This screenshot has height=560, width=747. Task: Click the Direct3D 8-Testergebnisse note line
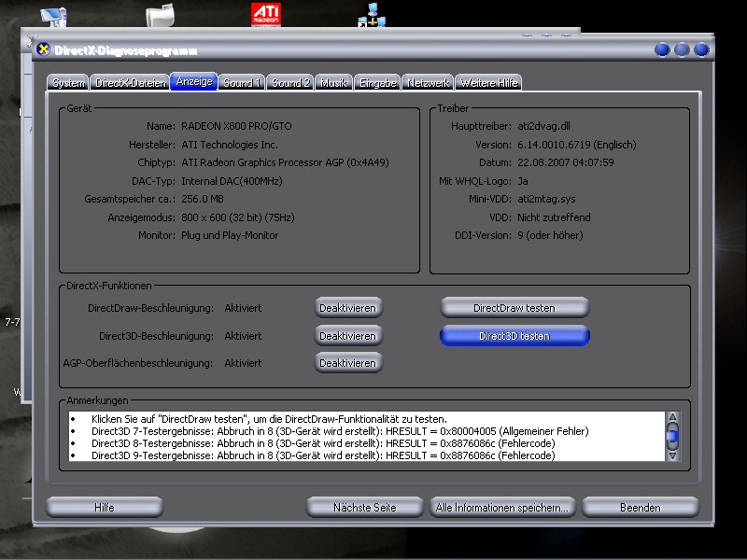point(323,443)
